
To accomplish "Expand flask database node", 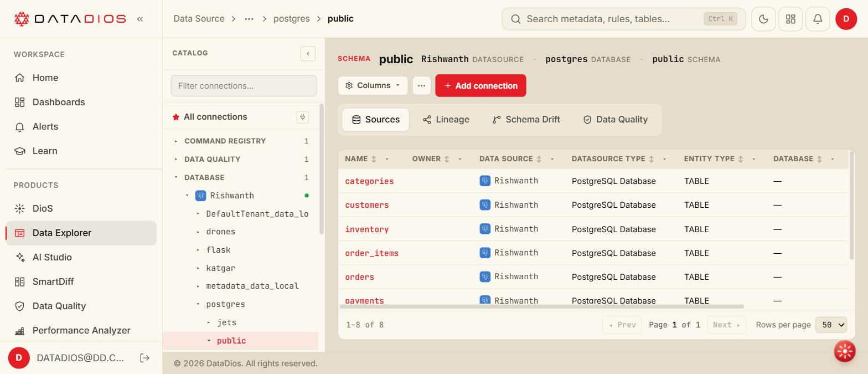I will (x=198, y=250).
